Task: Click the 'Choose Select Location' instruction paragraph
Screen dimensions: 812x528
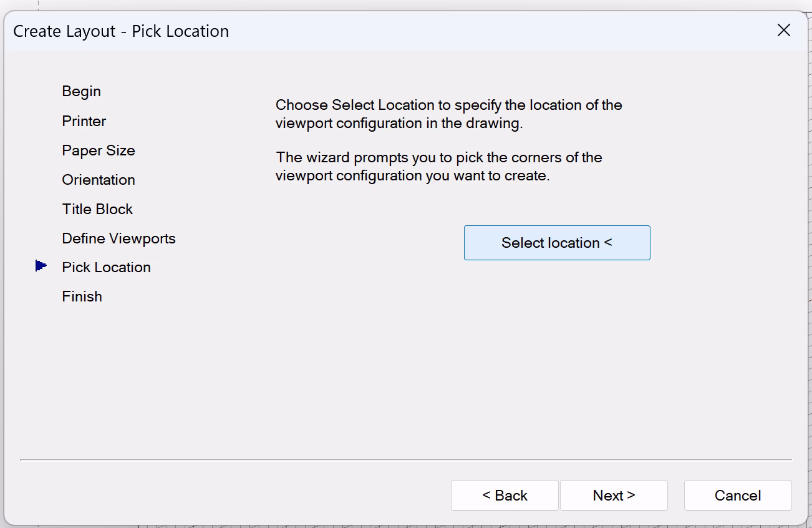Action: point(449,114)
